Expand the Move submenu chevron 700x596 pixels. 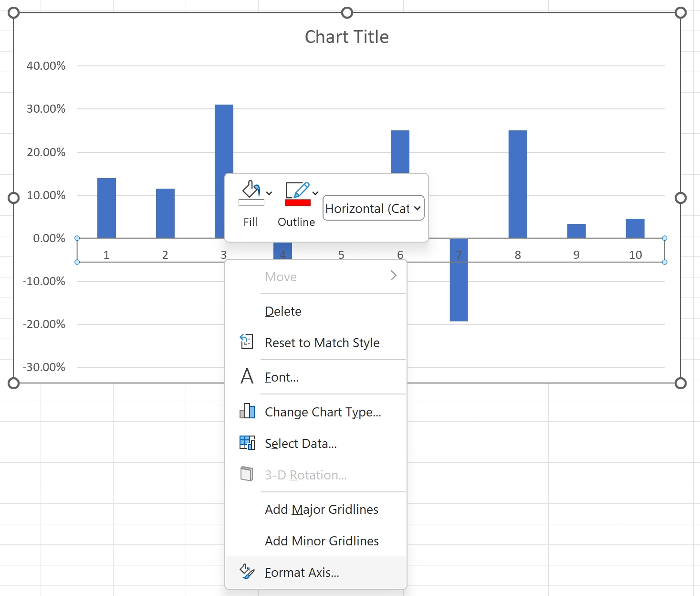coord(394,276)
